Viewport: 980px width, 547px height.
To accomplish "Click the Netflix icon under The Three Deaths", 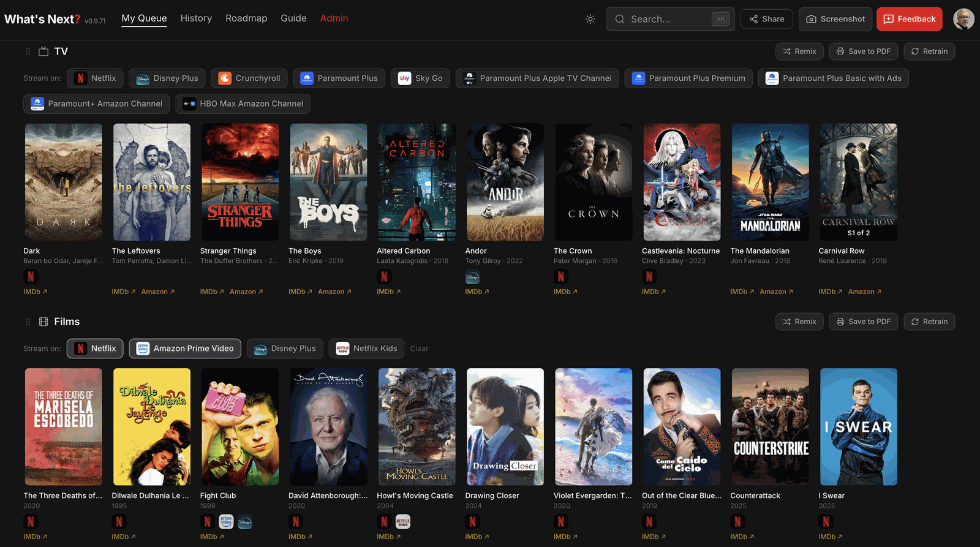I will [x=31, y=522].
